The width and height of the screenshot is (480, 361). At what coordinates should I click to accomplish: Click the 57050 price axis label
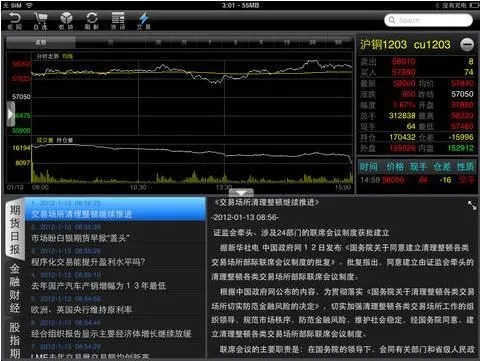pyautogui.click(x=21, y=97)
